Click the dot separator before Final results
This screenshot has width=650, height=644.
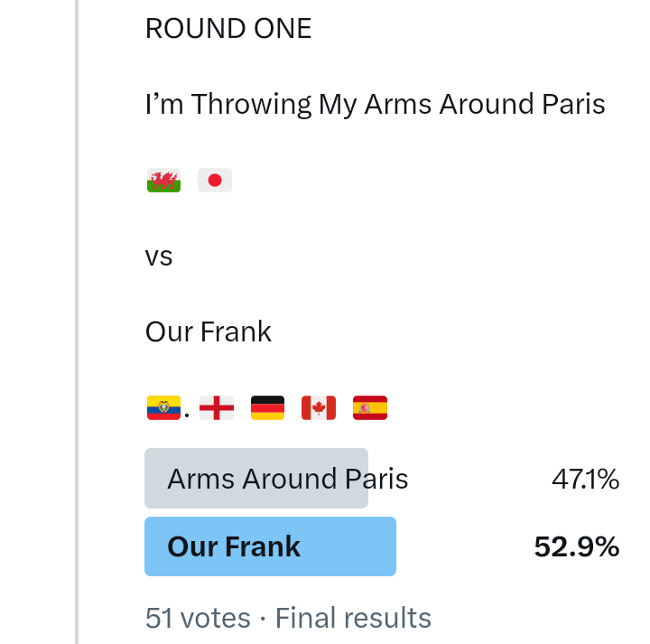click(263, 620)
